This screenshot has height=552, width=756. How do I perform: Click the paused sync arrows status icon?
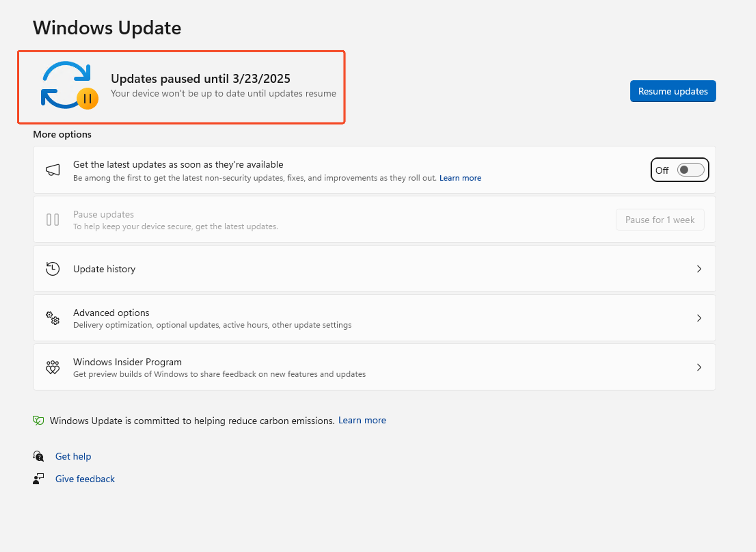coord(69,86)
